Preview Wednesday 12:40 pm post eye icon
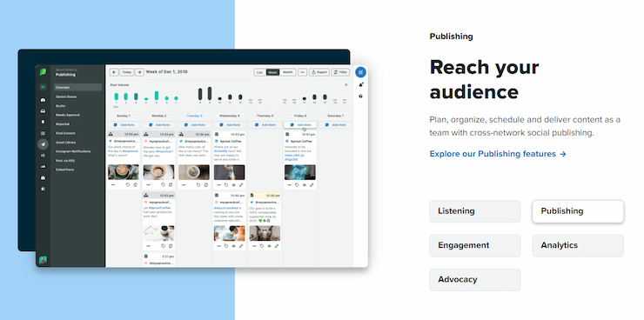Image resolution: width=644 pixels, height=320 pixels. pos(234,246)
